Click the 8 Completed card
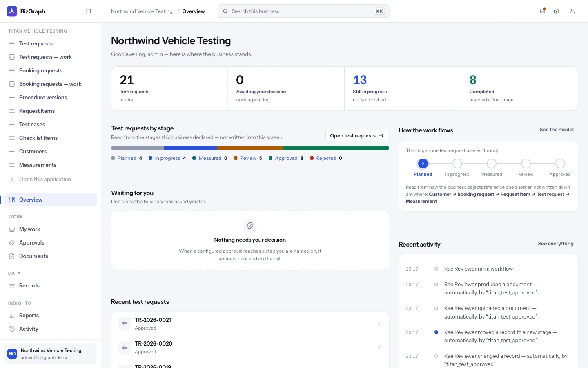The height and width of the screenshot is (368, 588). click(x=519, y=89)
